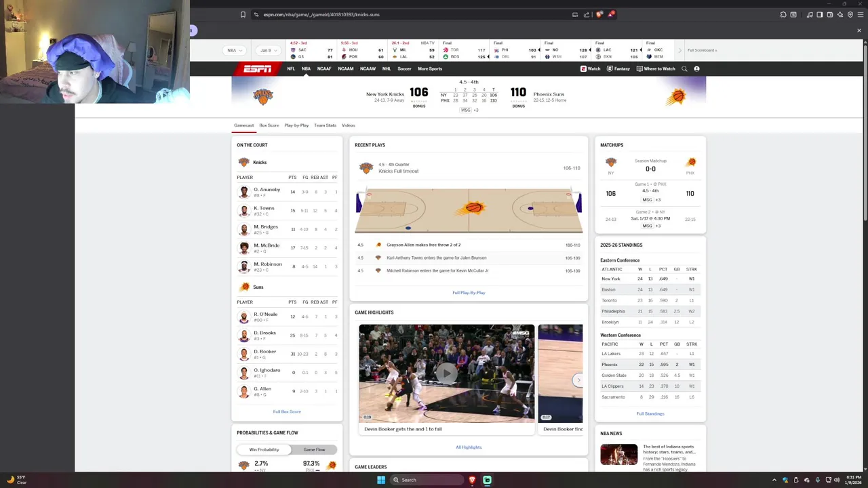
Task: Click G. Allen's player headshot
Action: [x=244, y=391]
